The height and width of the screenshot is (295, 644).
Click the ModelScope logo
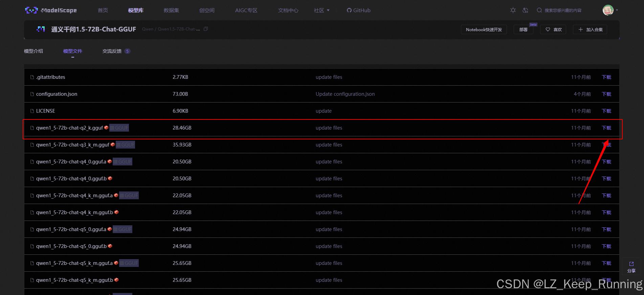(x=51, y=10)
